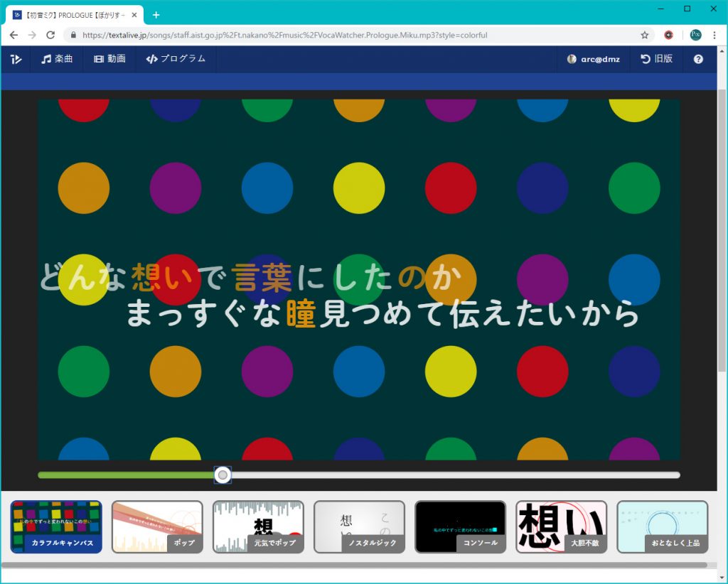Click the playback seek slider handle
Viewport: 728px width, 584px height.
(x=223, y=475)
